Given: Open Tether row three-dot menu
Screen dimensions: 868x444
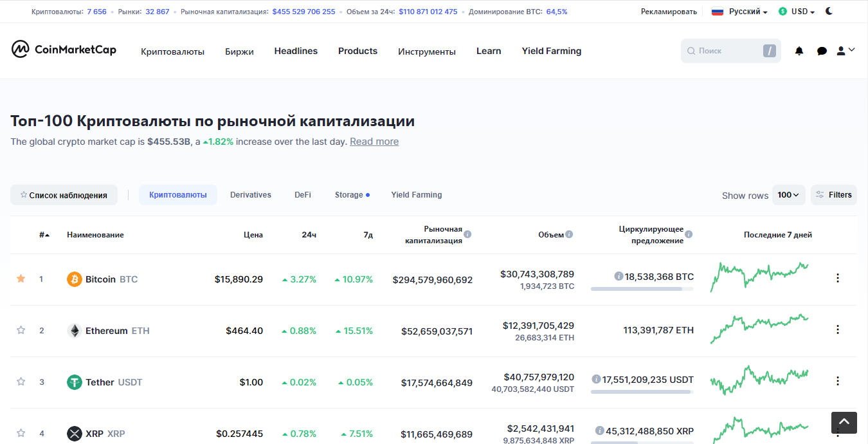Looking at the screenshot, I should (x=837, y=381).
